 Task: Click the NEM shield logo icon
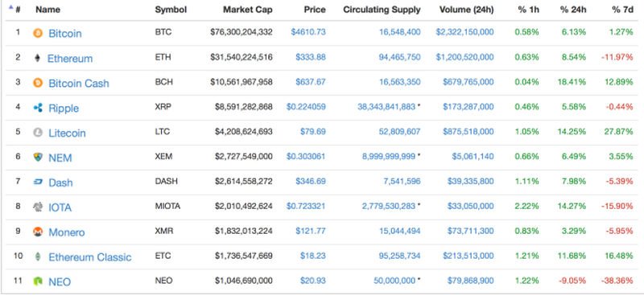point(38,157)
